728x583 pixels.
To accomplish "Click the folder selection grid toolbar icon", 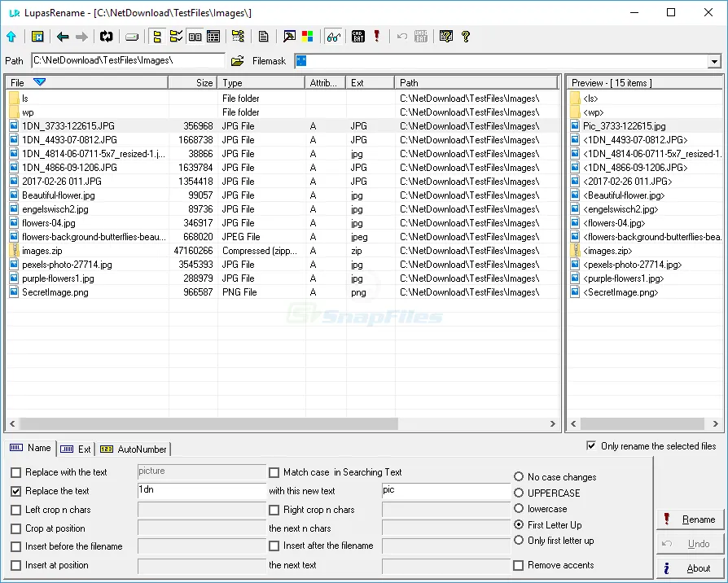I will pos(238,37).
